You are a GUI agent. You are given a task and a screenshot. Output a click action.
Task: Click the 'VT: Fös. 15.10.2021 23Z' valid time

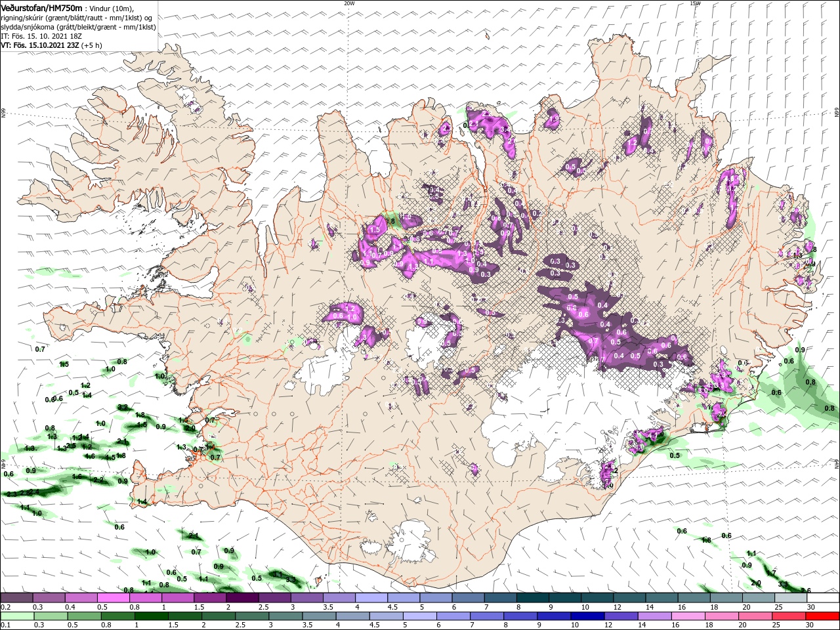(x=39, y=45)
